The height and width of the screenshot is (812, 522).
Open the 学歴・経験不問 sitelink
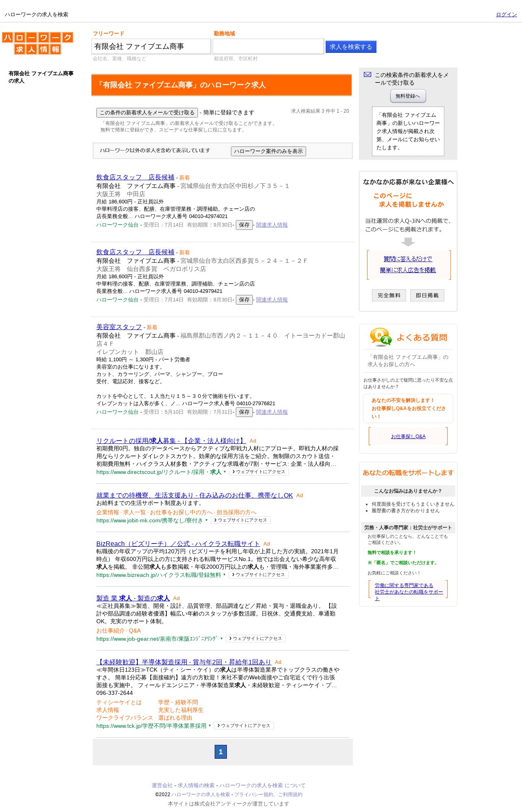[x=178, y=703]
